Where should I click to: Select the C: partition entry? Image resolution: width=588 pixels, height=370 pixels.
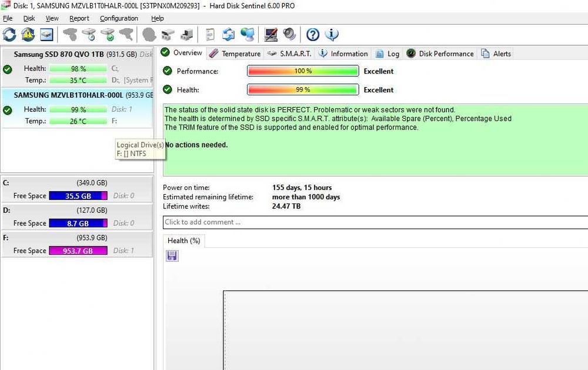77,189
